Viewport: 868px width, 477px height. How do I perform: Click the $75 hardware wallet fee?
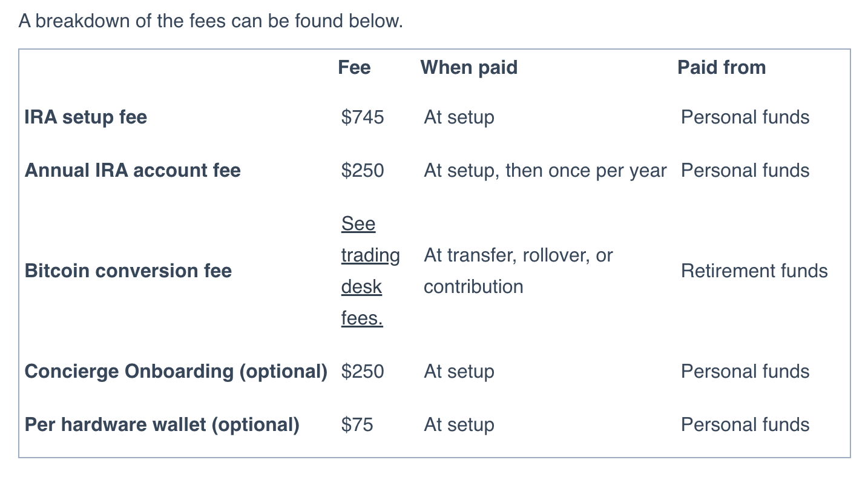coord(357,424)
